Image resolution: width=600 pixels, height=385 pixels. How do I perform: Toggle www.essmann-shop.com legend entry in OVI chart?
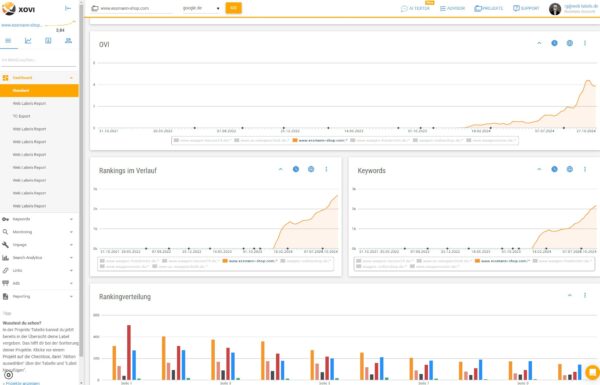coord(320,140)
